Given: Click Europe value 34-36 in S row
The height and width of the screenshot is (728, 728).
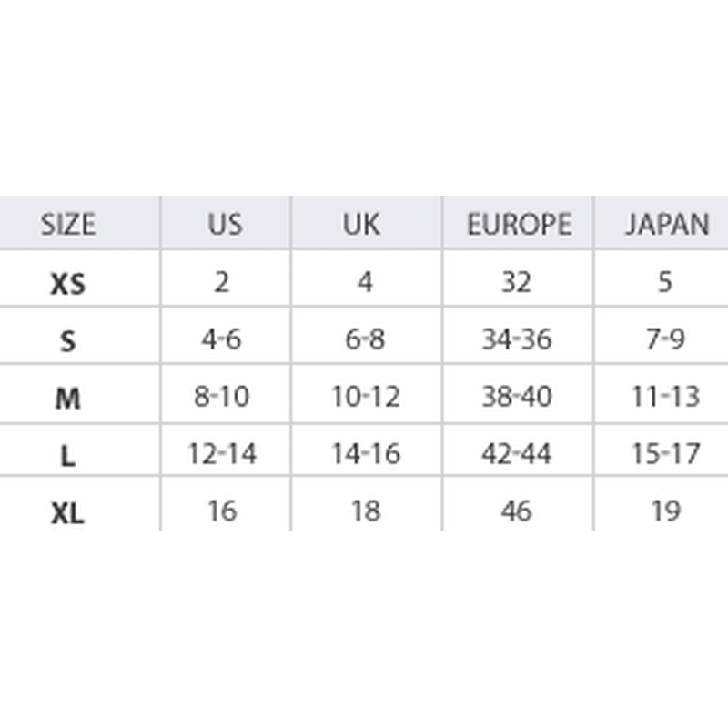Looking at the screenshot, I should (x=517, y=339).
